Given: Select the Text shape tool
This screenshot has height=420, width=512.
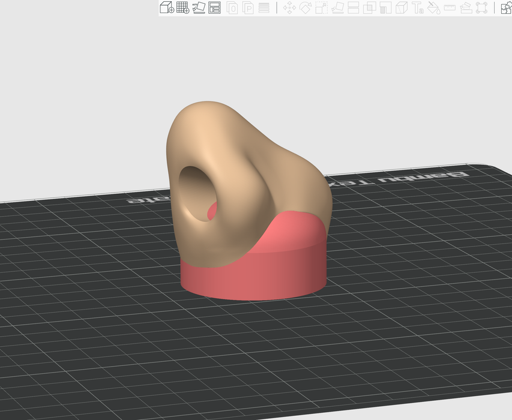Looking at the screenshot, I should click(418, 8).
